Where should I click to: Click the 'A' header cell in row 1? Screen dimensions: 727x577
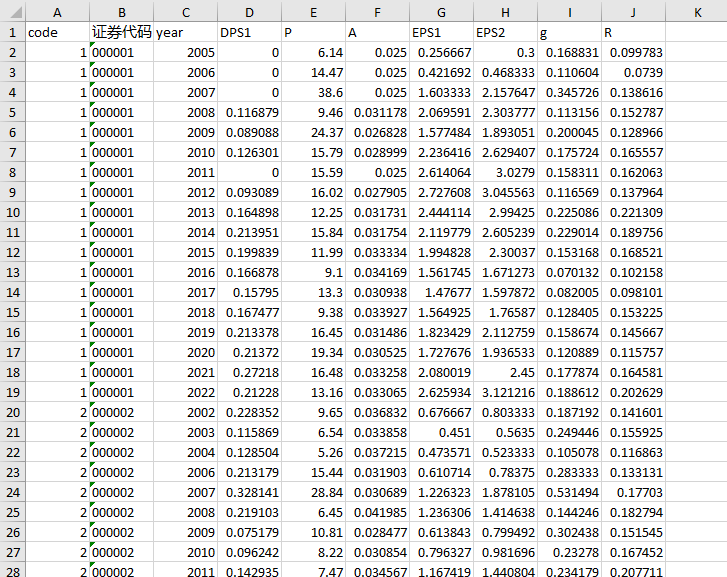coord(377,32)
